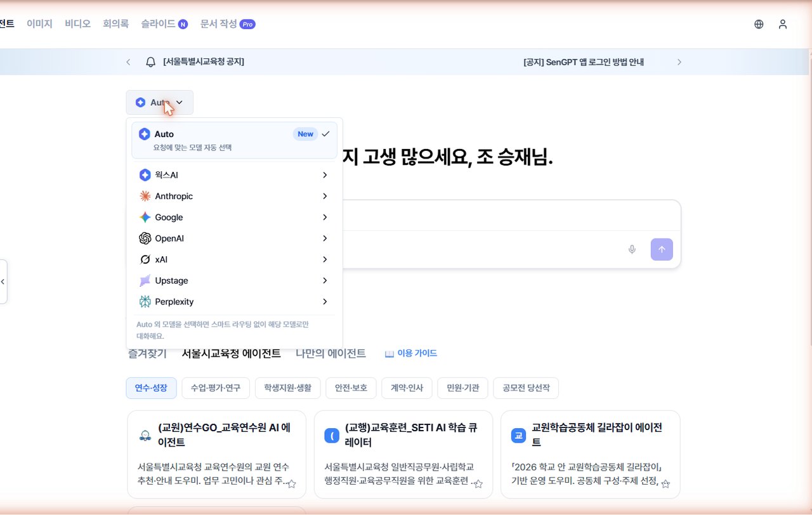Click the Perplexity logo icon
The height and width of the screenshot is (515, 812).
pos(145,302)
